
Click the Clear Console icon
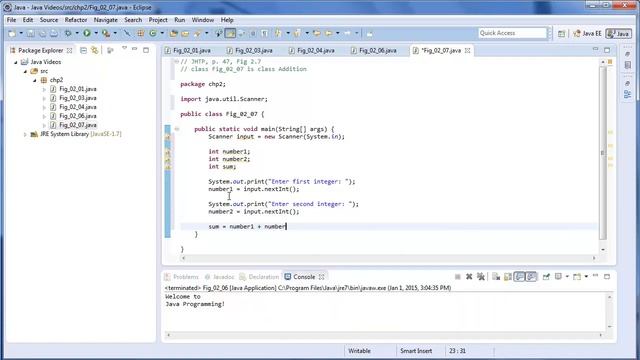pyautogui.click(x=496, y=277)
